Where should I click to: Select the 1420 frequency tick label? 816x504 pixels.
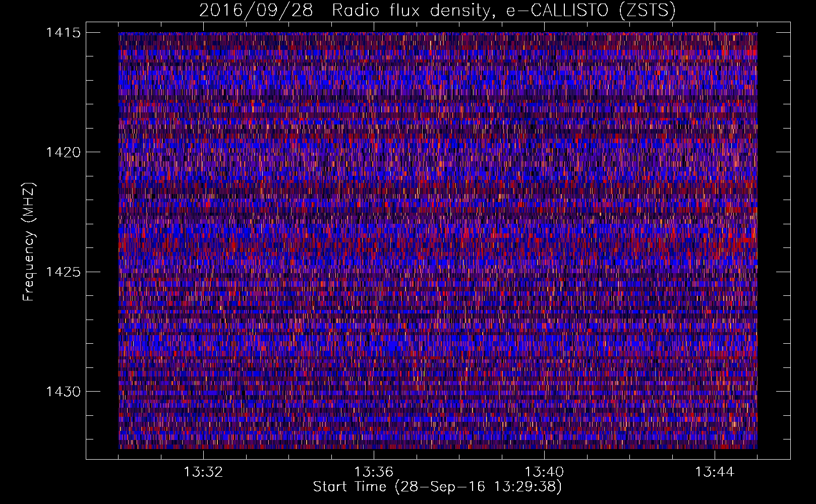coord(63,152)
